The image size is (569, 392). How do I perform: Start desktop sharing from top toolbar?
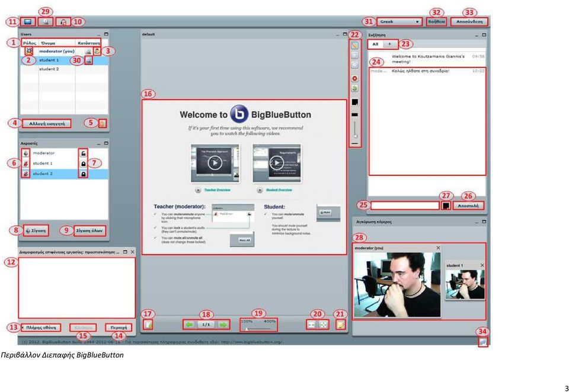(x=28, y=22)
